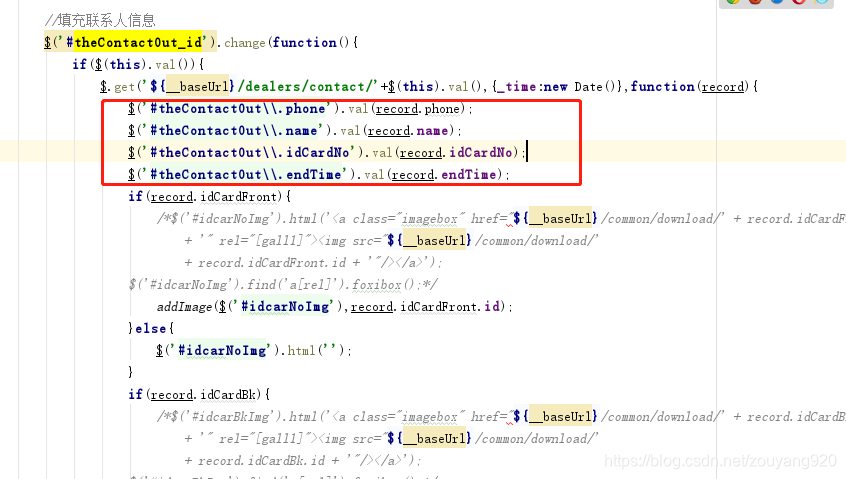Click the 'addImage' function call
The width and height of the screenshot is (846, 479).
(x=184, y=307)
